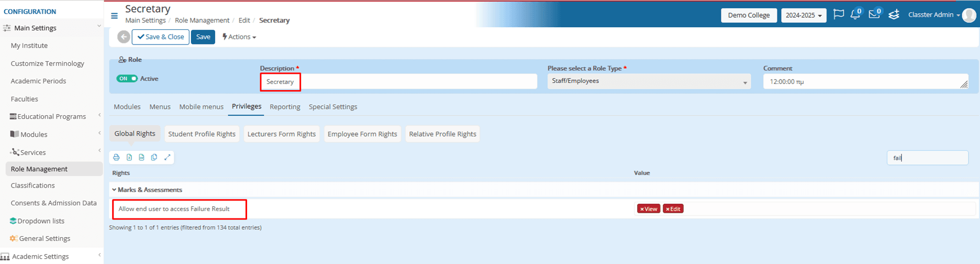Viewport: 980px width, 264px height.
Task: Open Main Settings breadcrumb link
Action: (146, 20)
